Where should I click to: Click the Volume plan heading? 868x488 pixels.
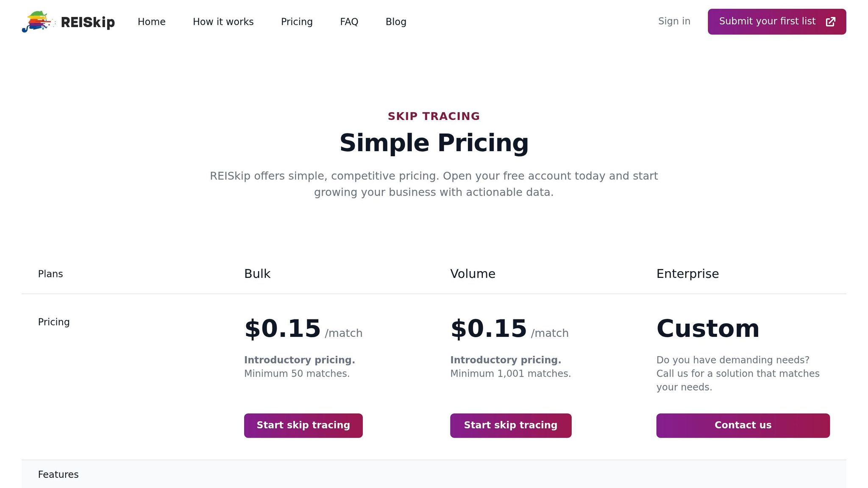(x=473, y=274)
